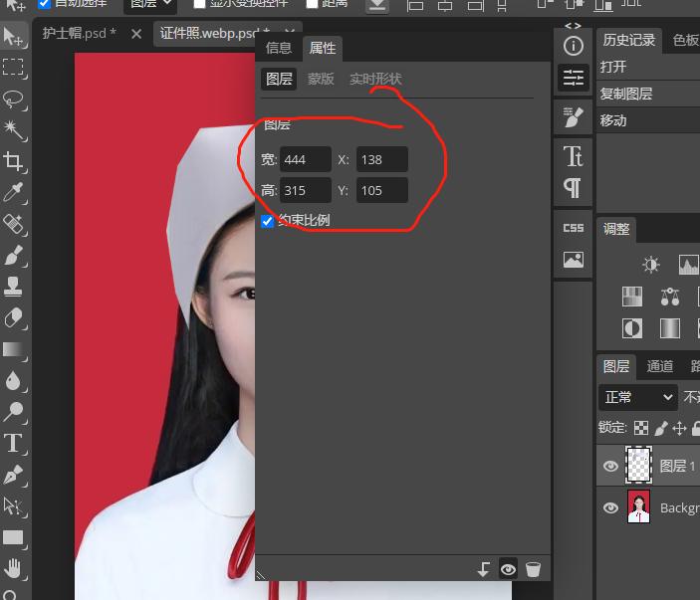Toggle visibility of the Background layer
The image size is (700, 600).
(x=611, y=508)
